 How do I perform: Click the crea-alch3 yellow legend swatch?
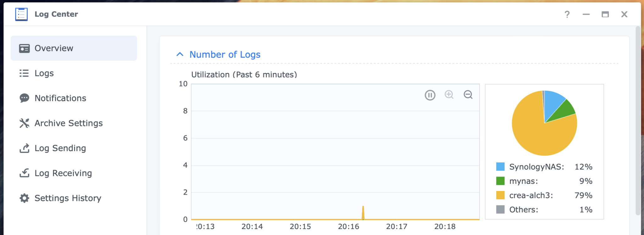tap(500, 195)
